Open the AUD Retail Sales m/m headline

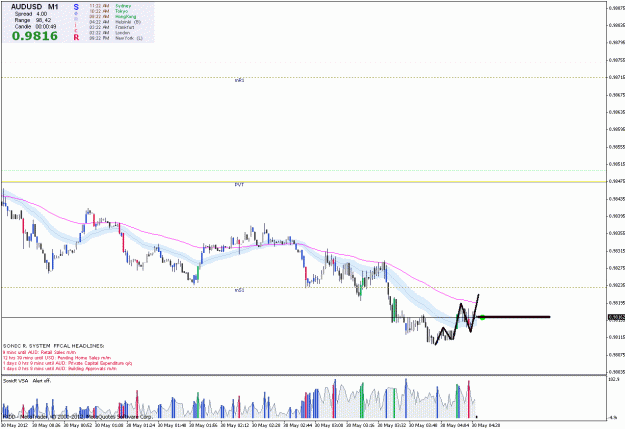(39, 353)
